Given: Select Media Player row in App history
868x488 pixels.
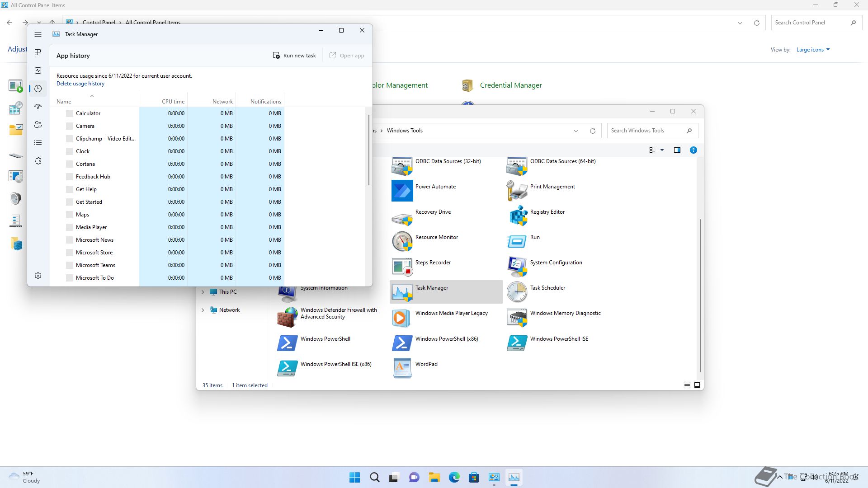Looking at the screenshot, I should 167,227.
